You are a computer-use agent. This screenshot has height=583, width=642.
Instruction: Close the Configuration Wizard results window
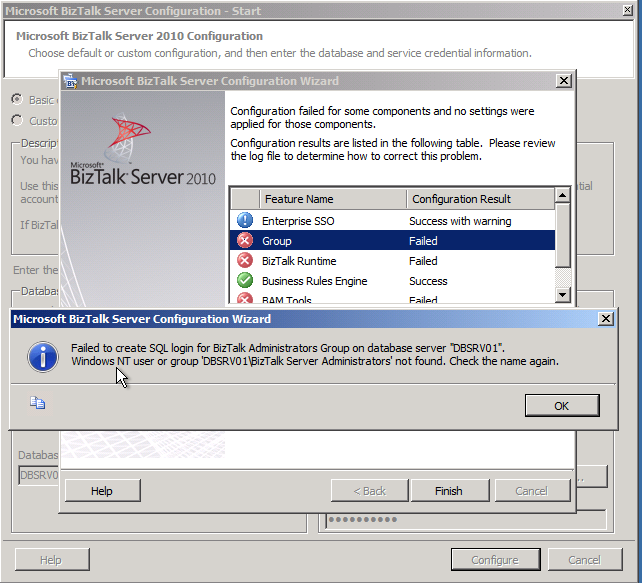click(x=564, y=81)
